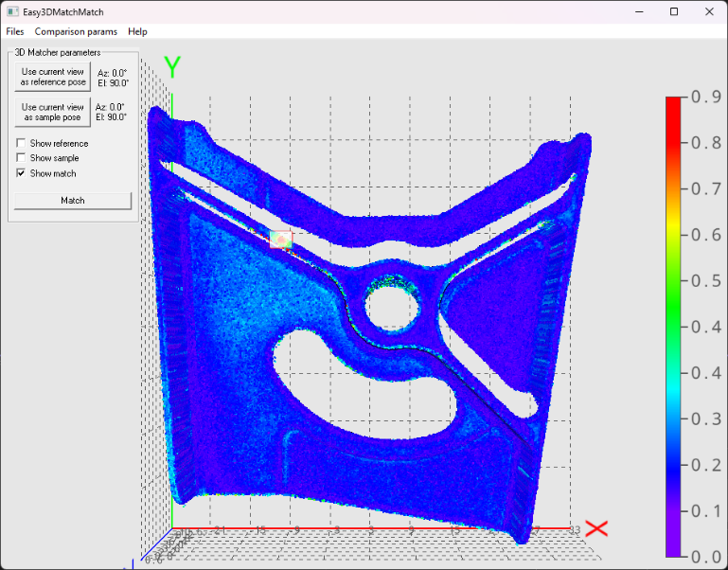The height and width of the screenshot is (570, 728).
Task: Open the Help menu
Action: click(x=137, y=31)
